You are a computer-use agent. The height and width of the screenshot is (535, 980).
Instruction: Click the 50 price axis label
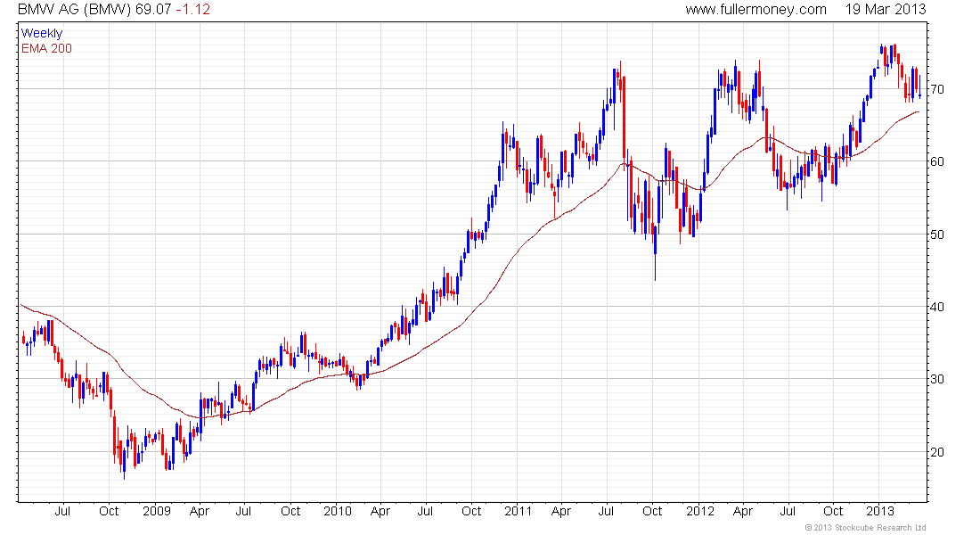[x=937, y=235]
